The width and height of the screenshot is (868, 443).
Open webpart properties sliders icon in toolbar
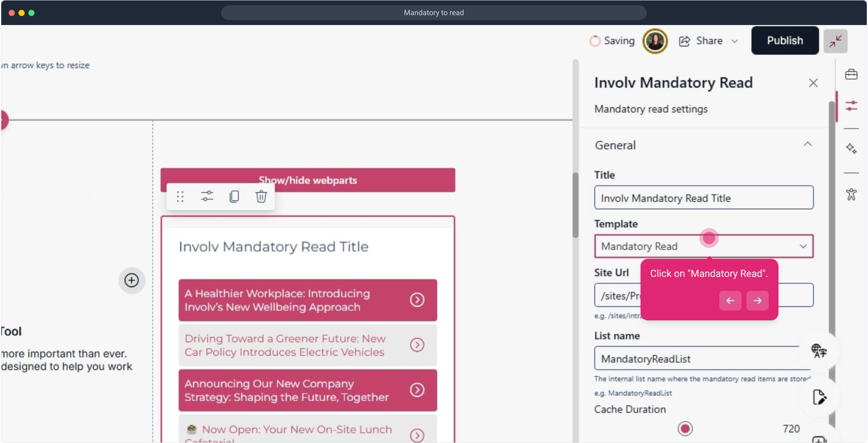[207, 196]
